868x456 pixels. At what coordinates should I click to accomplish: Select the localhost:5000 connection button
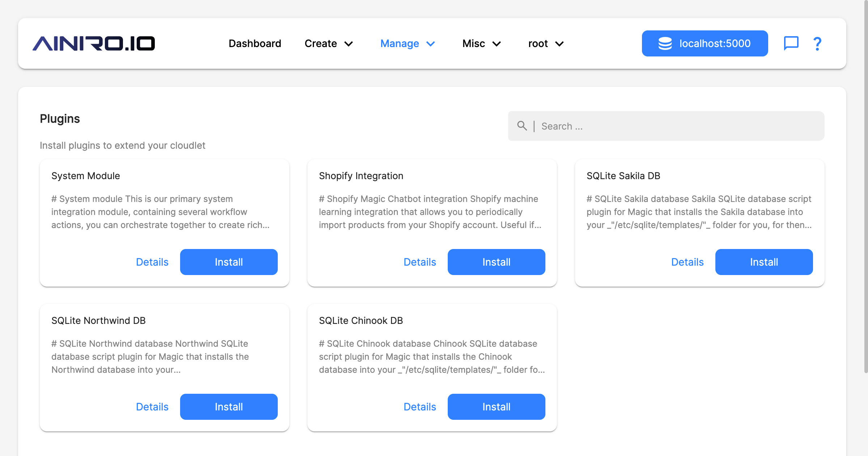tap(704, 43)
